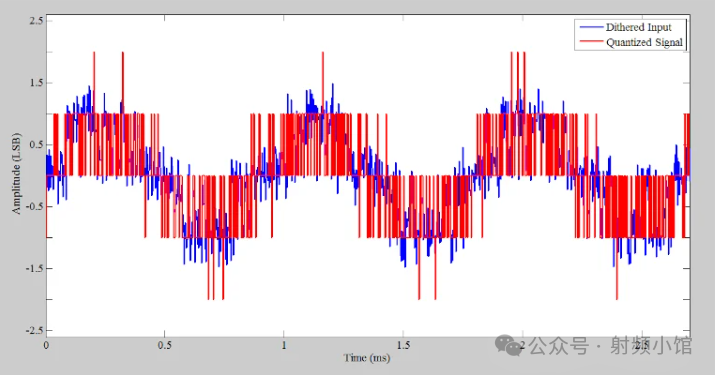Click the Quantized Signal legend label

tap(644, 42)
